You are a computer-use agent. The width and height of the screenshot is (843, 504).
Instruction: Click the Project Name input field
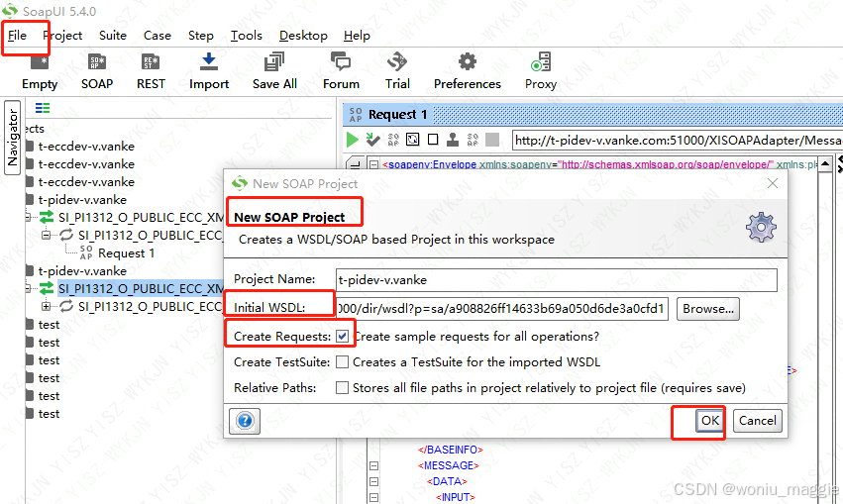557,280
